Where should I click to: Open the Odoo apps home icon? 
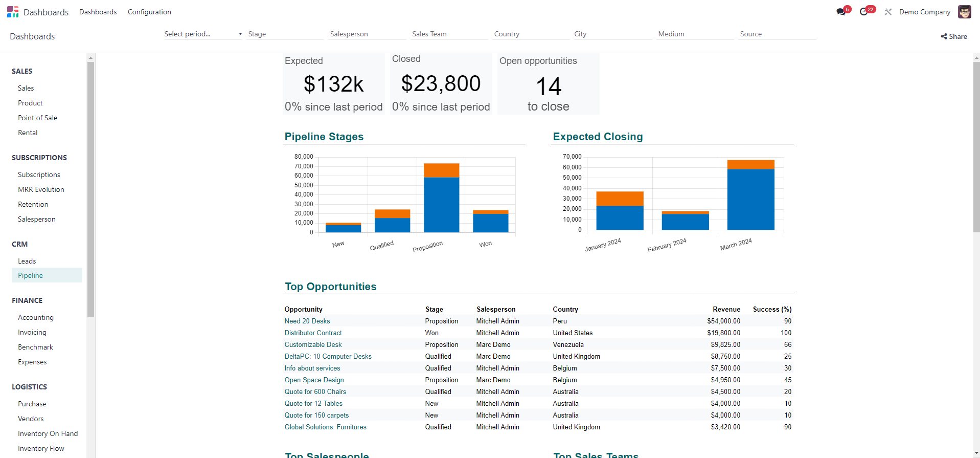point(13,12)
